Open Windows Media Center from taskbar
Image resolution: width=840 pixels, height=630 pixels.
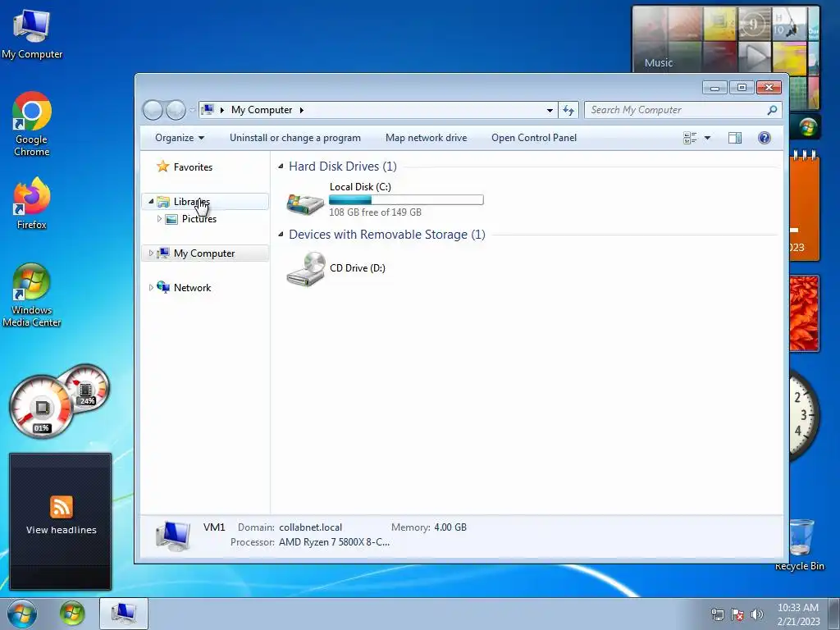click(x=72, y=614)
